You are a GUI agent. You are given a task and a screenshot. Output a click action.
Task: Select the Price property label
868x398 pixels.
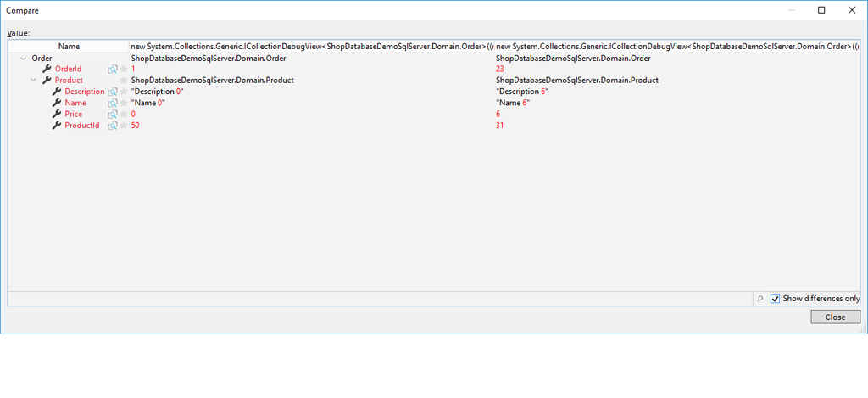click(x=74, y=114)
